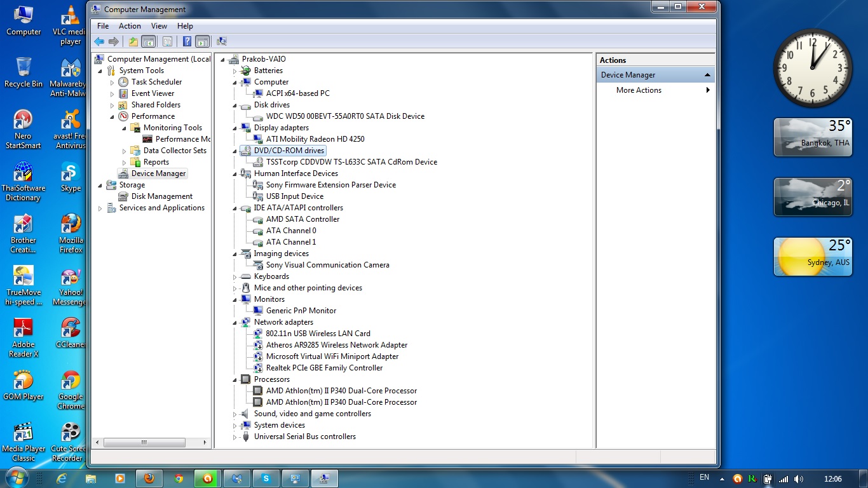Select ACPI x64-based PC entry
Image resolution: width=868 pixels, height=488 pixels.
297,93
